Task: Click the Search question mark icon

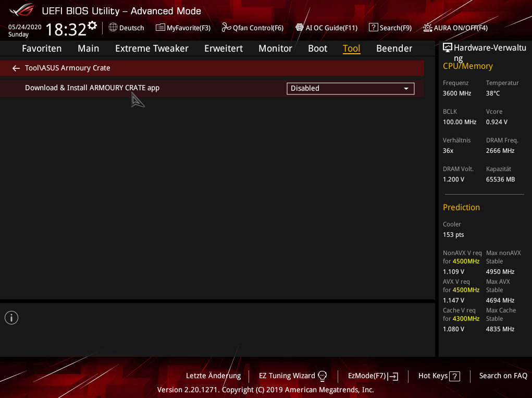Action: pyautogui.click(x=373, y=27)
